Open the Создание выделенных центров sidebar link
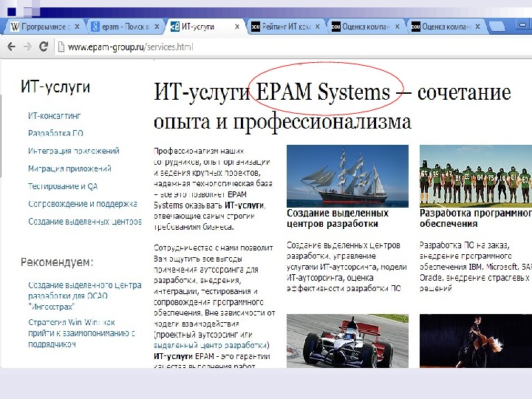 click(85, 221)
